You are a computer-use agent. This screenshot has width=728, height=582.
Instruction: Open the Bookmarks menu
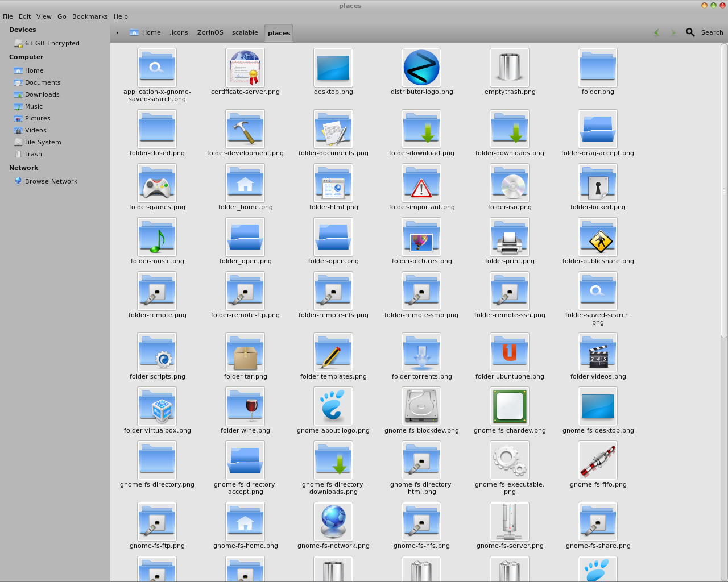[90, 16]
